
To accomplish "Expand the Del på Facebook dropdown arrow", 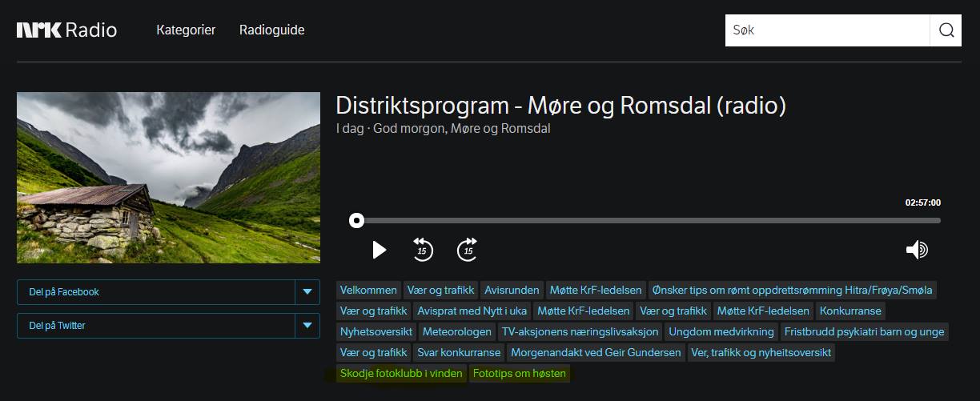I will tap(307, 292).
